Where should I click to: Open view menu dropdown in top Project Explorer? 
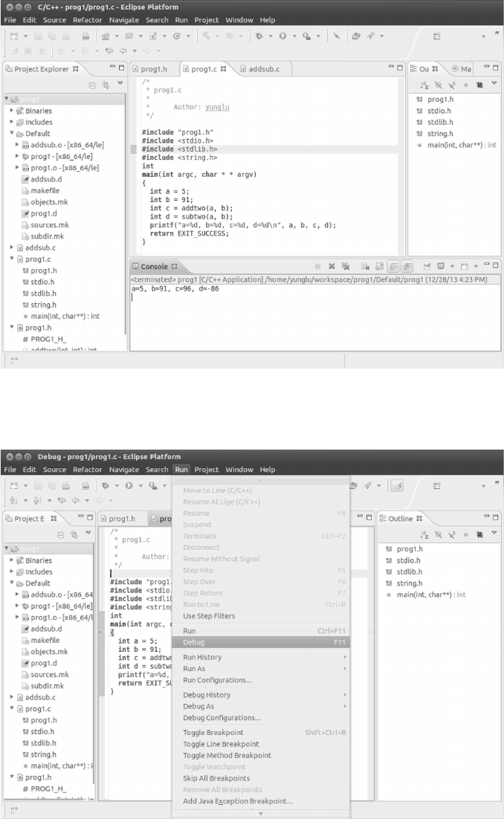[120, 83]
